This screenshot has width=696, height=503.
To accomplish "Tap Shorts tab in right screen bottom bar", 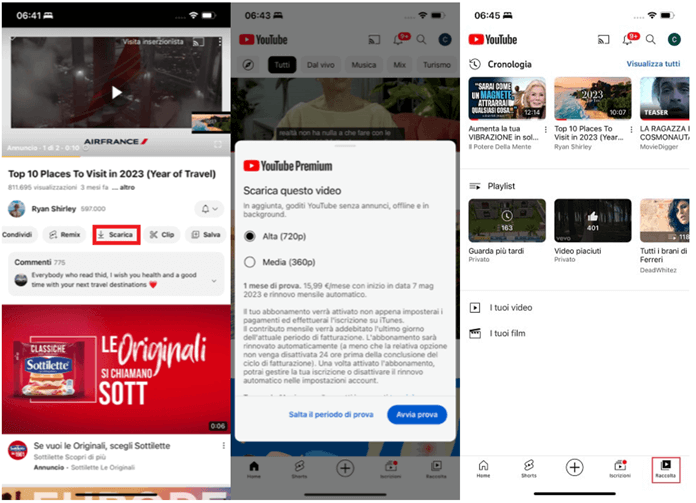I will pyautogui.click(x=529, y=469).
